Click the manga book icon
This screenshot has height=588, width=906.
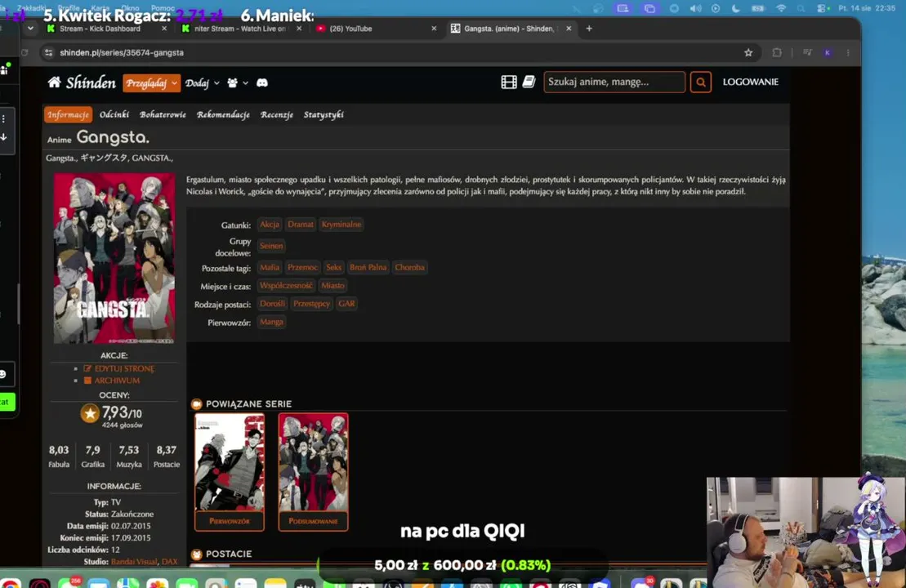point(529,82)
